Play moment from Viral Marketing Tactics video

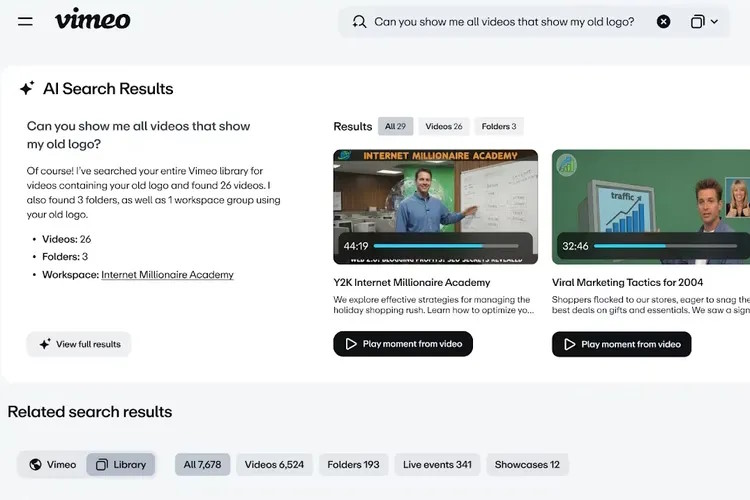[621, 344]
